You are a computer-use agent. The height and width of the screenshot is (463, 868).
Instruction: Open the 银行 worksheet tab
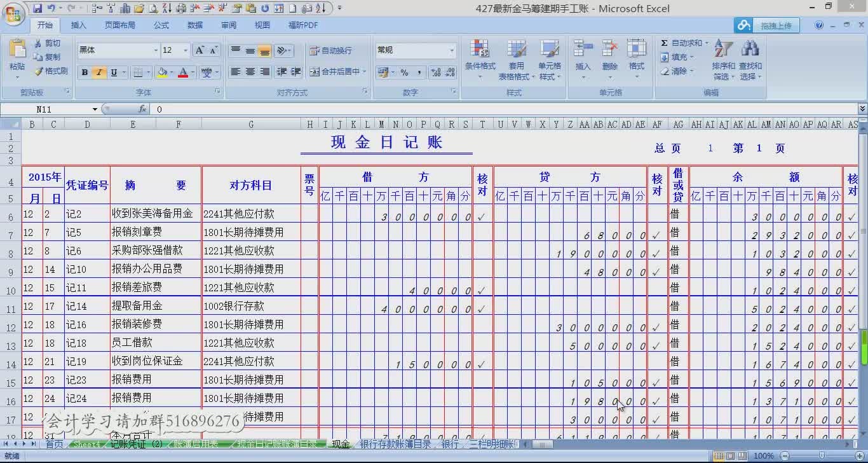(x=450, y=444)
